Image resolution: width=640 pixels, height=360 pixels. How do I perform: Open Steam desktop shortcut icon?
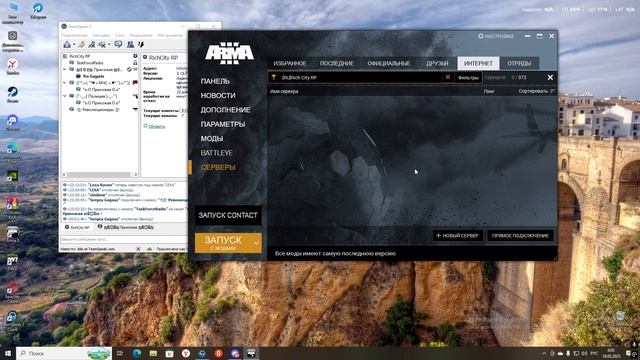click(x=12, y=95)
